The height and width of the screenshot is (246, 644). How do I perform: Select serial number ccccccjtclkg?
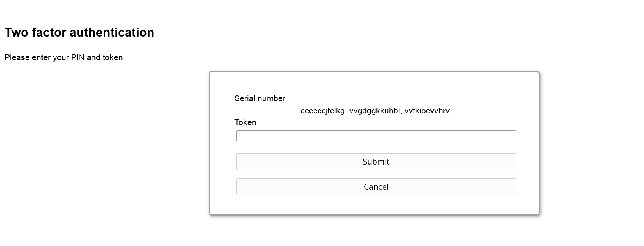(322, 111)
